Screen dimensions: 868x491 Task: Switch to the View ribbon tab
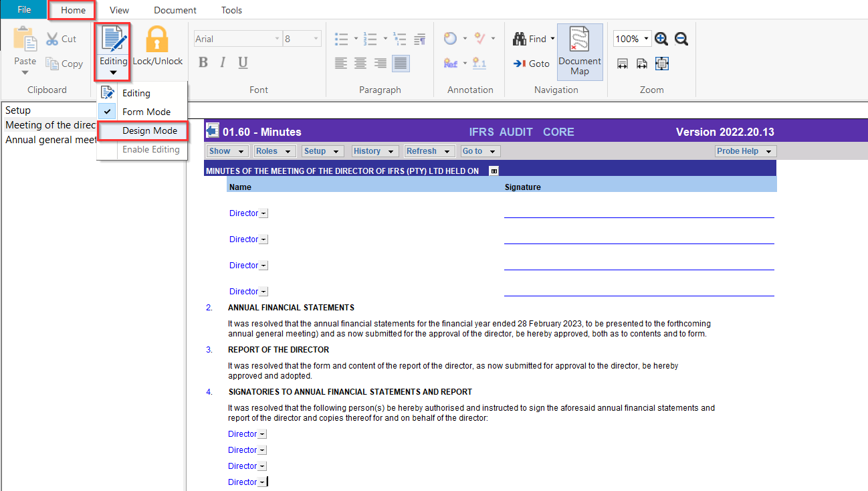coord(119,10)
